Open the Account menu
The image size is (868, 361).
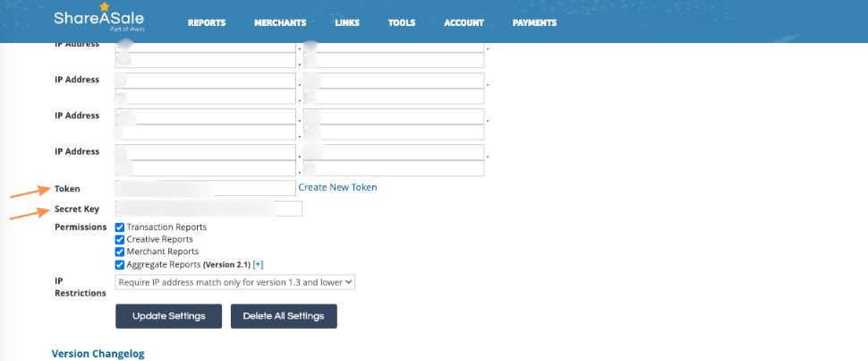tap(464, 23)
